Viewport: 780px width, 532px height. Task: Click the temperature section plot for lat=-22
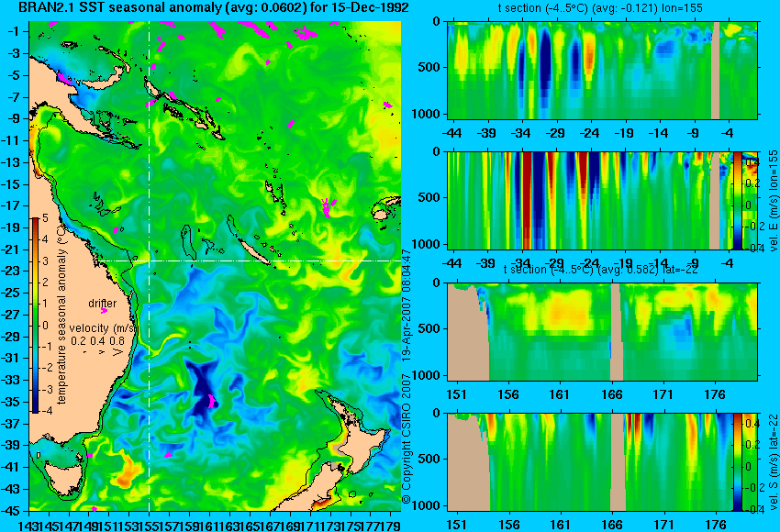coord(602,332)
